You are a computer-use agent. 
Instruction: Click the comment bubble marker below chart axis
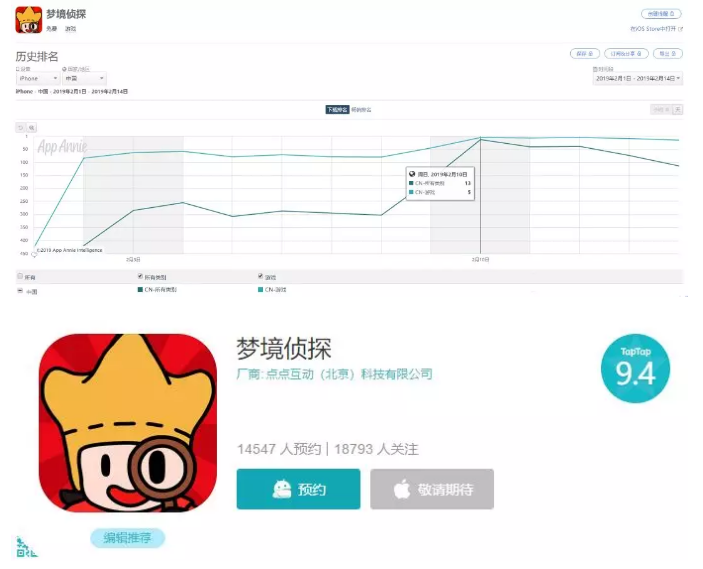pos(34,255)
